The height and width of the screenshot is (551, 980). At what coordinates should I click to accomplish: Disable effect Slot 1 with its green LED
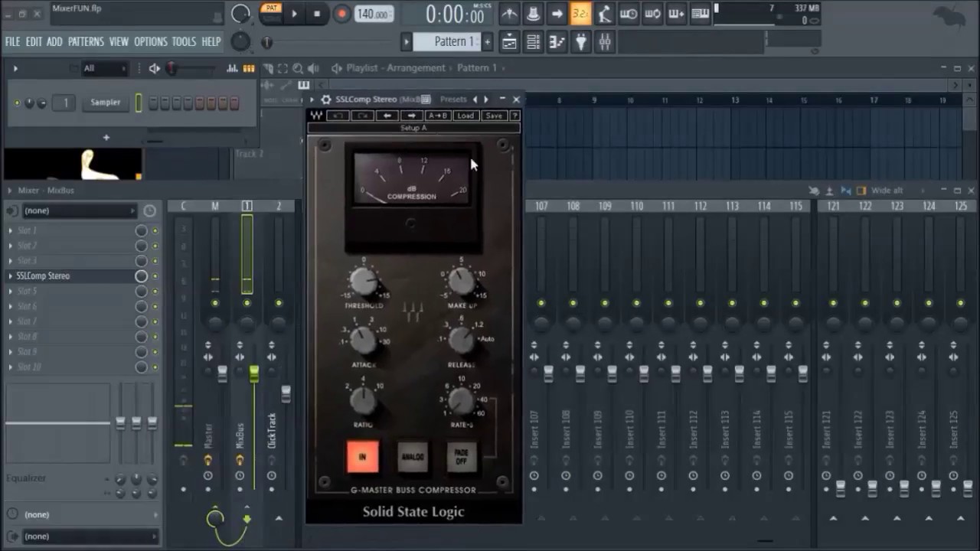point(155,230)
